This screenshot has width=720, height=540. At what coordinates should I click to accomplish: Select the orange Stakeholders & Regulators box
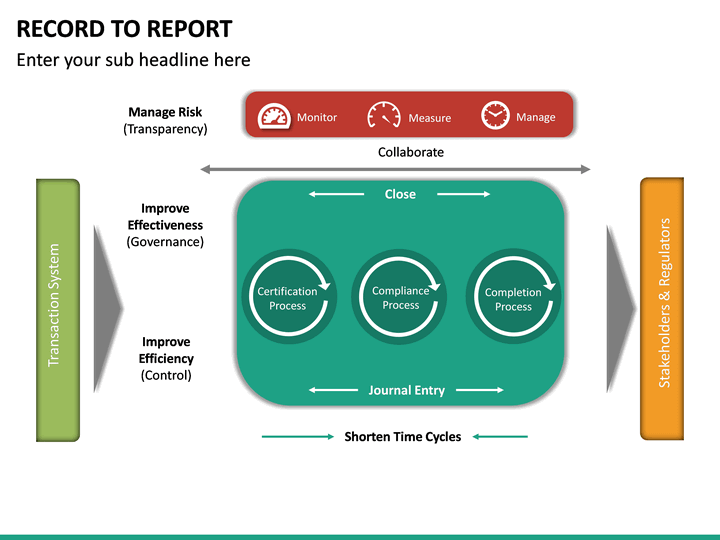click(662, 309)
